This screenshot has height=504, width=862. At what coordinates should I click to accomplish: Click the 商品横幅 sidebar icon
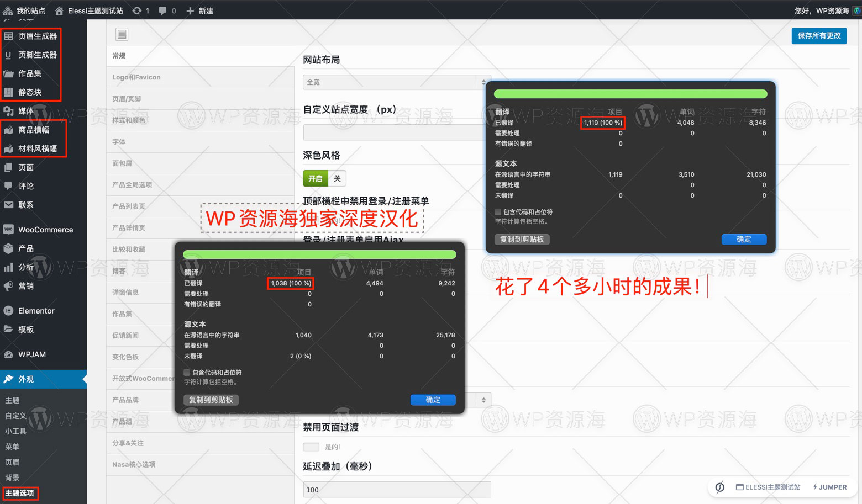(8, 130)
